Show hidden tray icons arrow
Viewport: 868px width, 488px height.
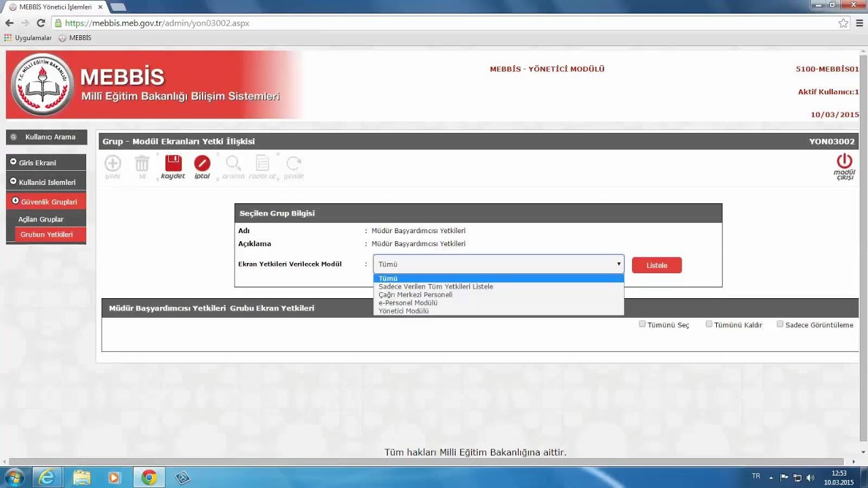click(771, 478)
